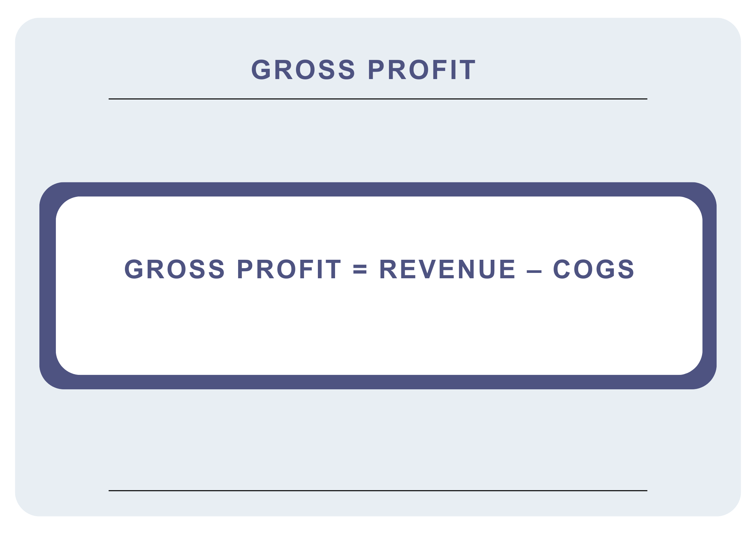Click empty white space below the formula text

click(x=378, y=330)
